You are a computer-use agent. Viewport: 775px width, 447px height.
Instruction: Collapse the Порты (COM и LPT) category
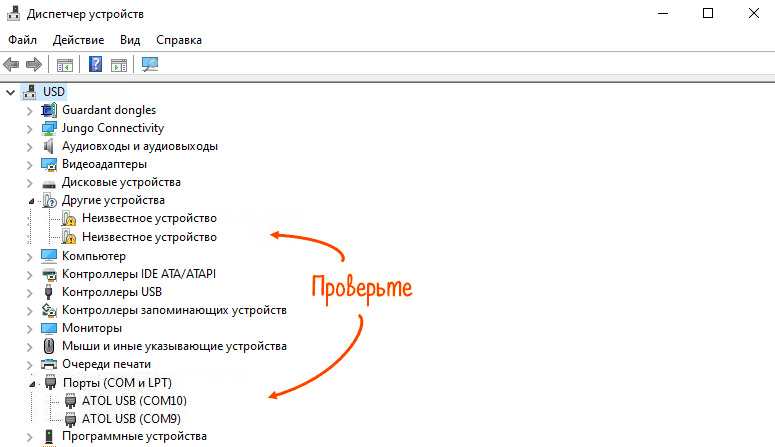(x=32, y=384)
